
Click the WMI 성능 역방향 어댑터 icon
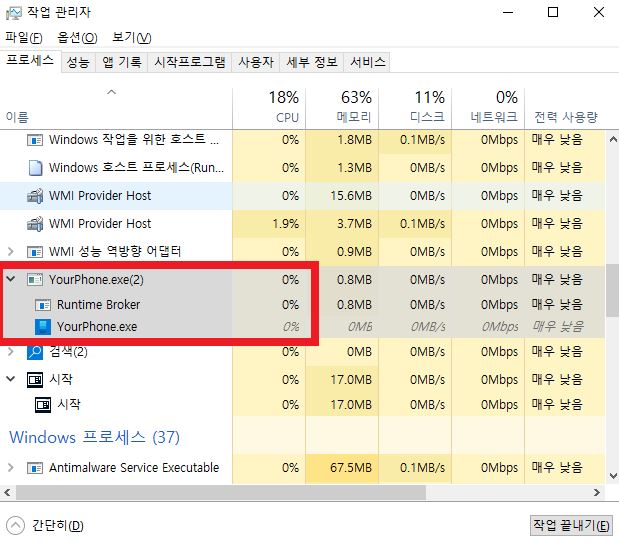click(x=35, y=251)
